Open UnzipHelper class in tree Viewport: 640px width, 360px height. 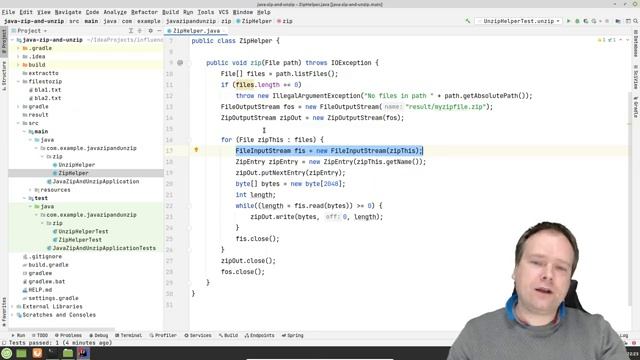pos(73,165)
